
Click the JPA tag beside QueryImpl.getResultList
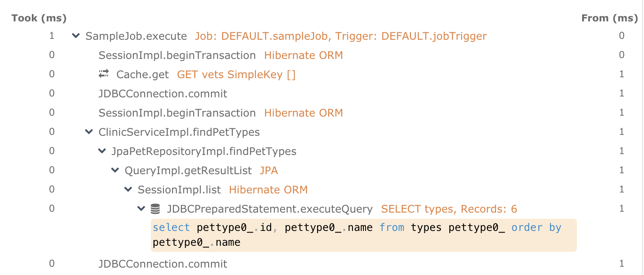[x=269, y=170]
